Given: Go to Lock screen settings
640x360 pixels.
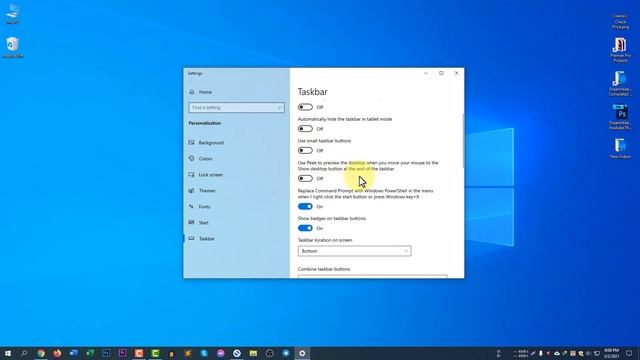Looking at the screenshot, I should click(x=211, y=175).
